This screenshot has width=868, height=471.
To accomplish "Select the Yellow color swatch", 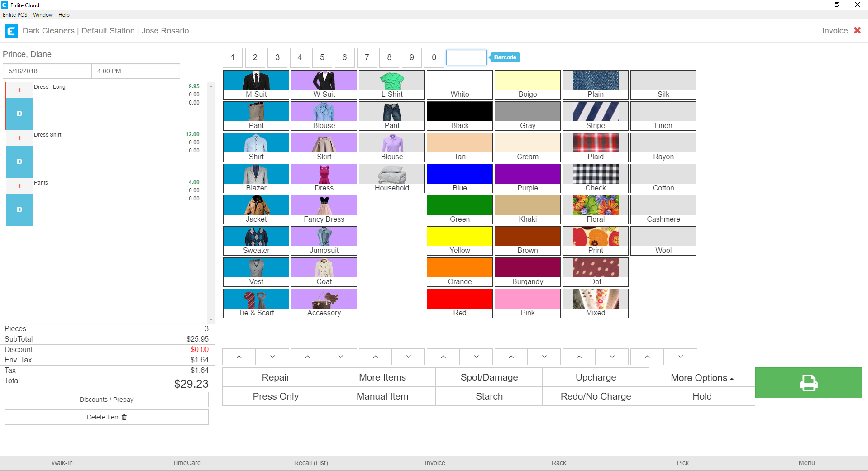I will [x=460, y=241].
